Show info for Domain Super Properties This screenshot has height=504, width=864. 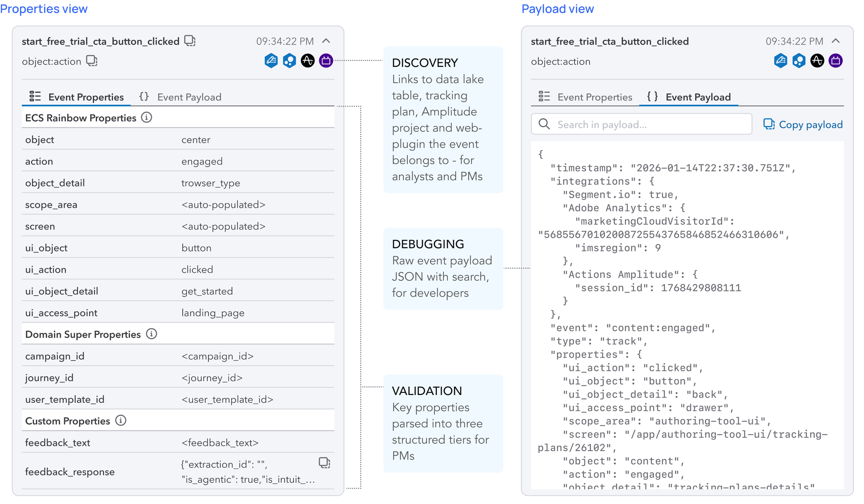tap(151, 334)
